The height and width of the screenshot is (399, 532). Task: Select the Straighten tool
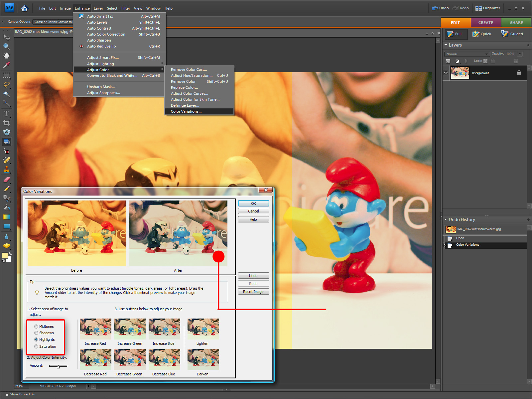point(6,142)
